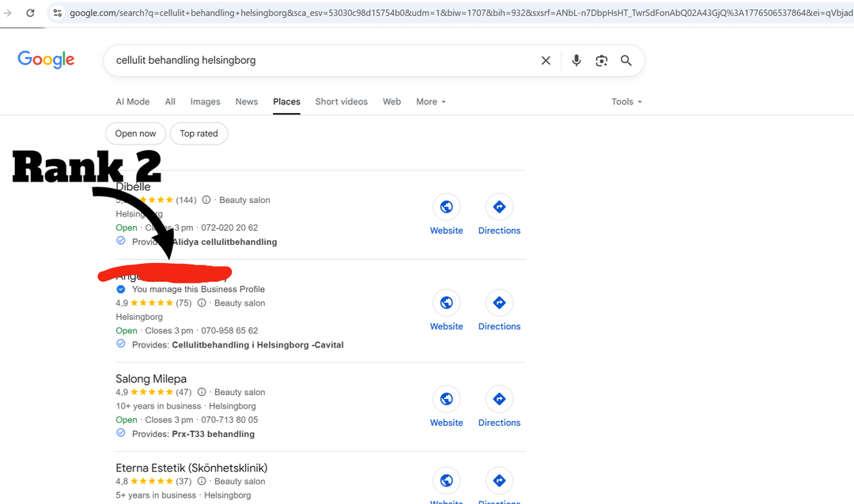
Task: Open Dibelle website globe icon
Action: 447,207
